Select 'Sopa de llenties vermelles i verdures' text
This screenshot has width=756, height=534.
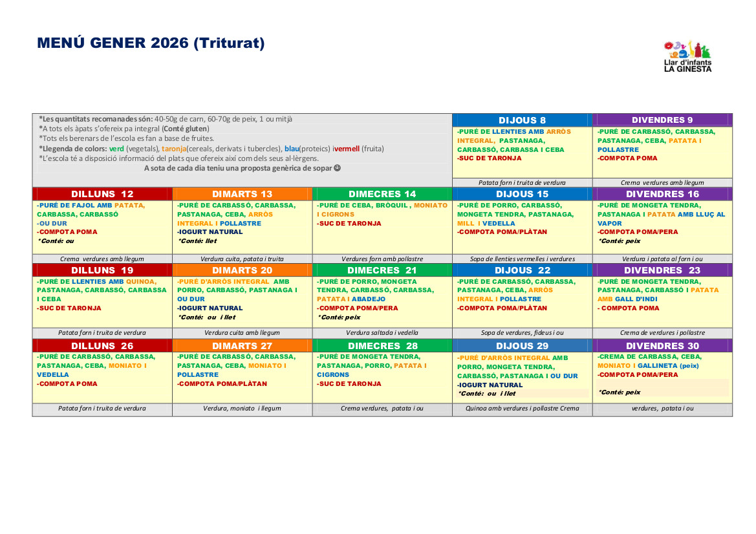(522, 259)
